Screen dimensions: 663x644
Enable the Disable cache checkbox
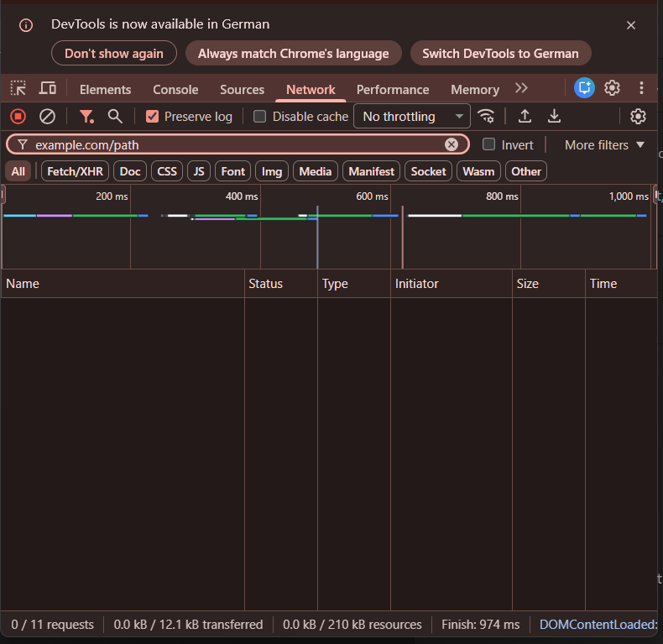click(259, 117)
